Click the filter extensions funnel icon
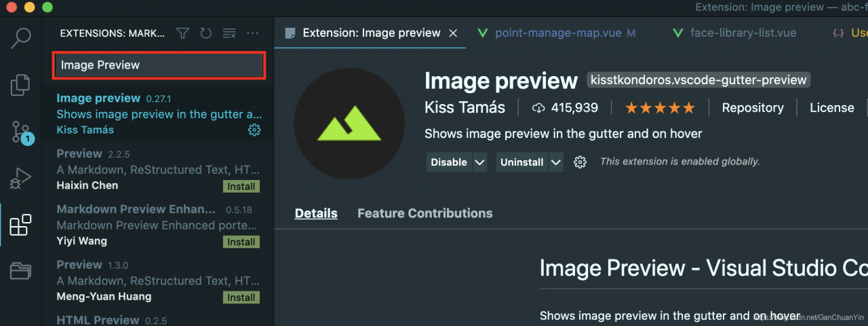Image resolution: width=868 pixels, height=326 pixels. (x=183, y=33)
